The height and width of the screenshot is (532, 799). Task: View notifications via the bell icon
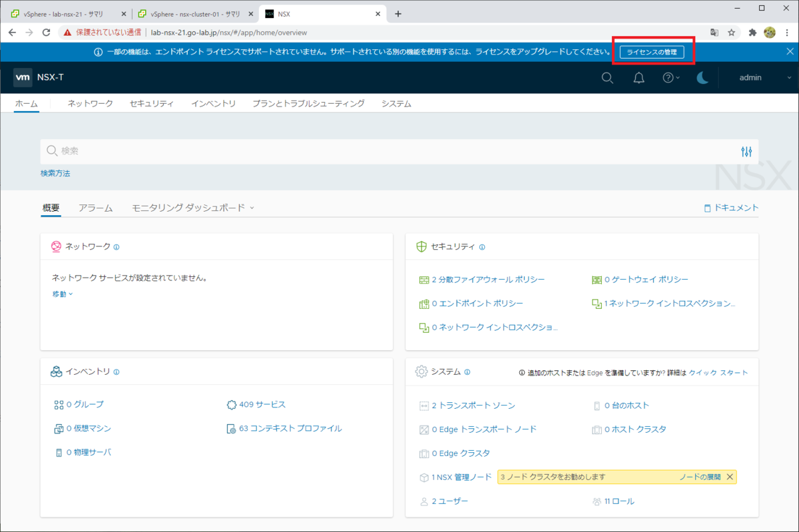639,77
